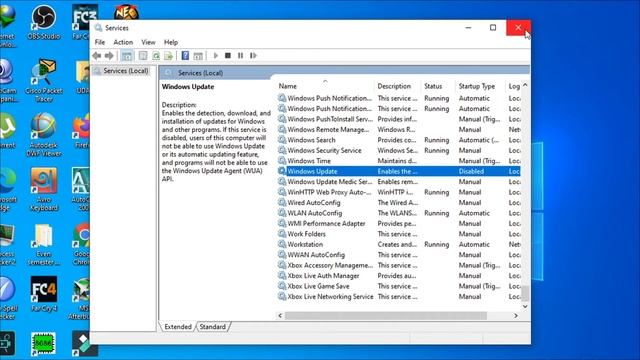The height and width of the screenshot is (360, 640).
Task: Select the Windows PushToInstall service icon
Action: tap(282, 119)
